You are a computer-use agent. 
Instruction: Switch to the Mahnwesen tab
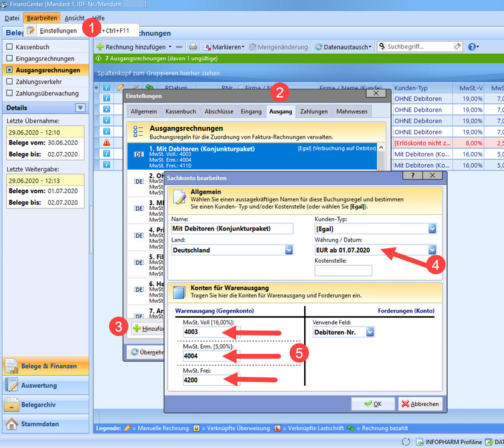(x=351, y=111)
